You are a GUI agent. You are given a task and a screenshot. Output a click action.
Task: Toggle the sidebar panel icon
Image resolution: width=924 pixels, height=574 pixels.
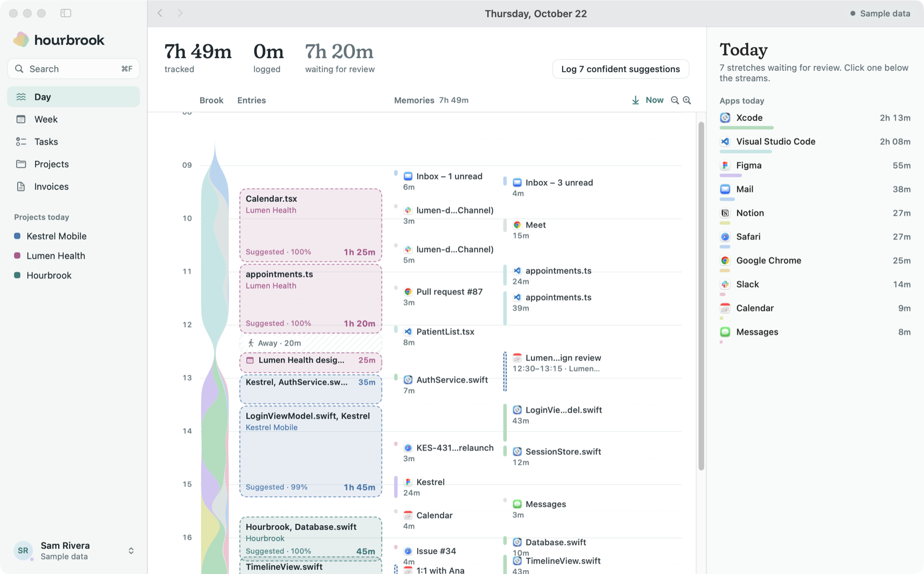pos(66,13)
